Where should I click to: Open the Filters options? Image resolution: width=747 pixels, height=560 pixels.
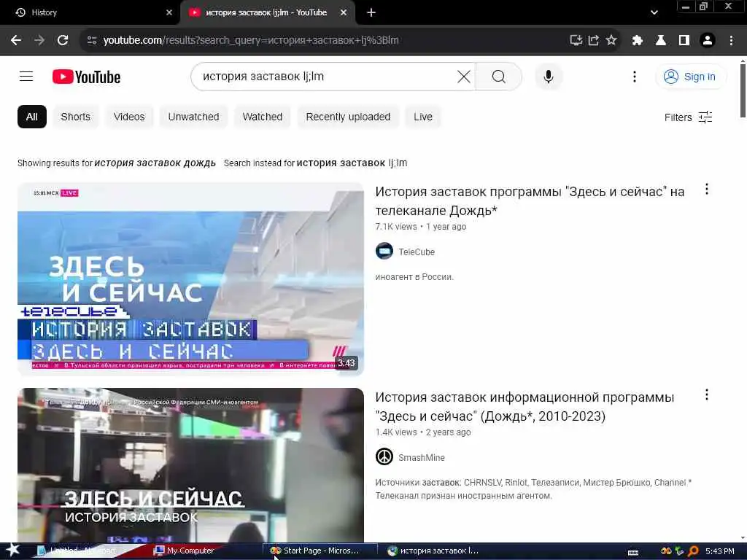(x=689, y=117)
